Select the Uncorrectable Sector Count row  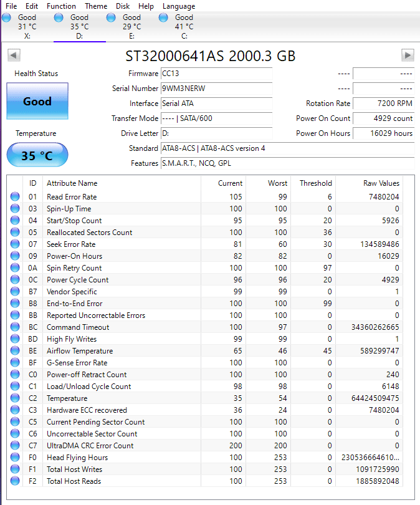click(x=204, y=433)
